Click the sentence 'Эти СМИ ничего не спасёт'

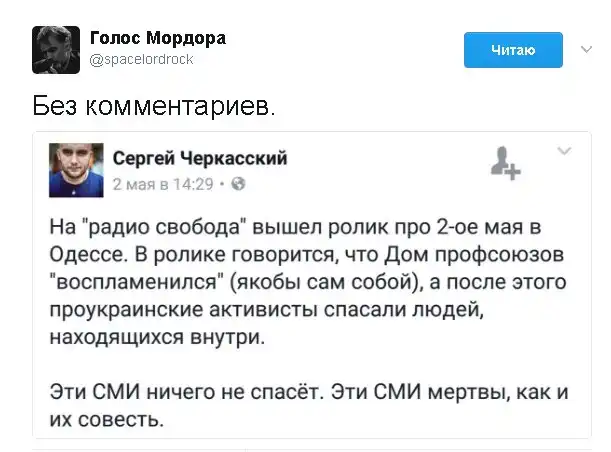(x=300, y=403)
